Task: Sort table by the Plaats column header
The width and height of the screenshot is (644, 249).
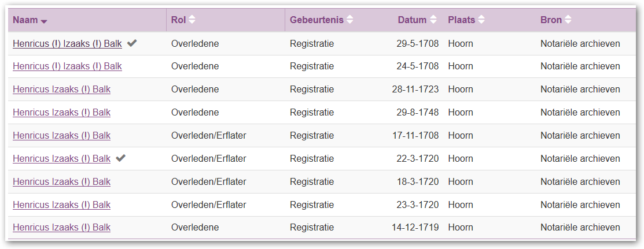Action: point(462,20)
